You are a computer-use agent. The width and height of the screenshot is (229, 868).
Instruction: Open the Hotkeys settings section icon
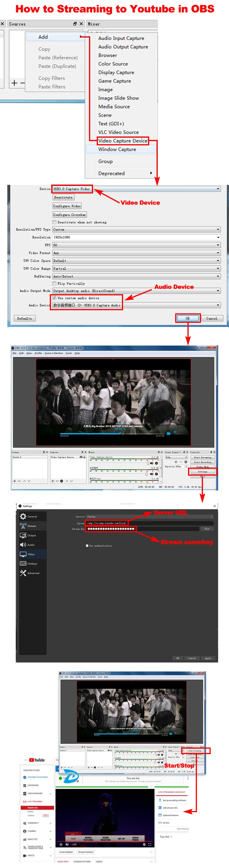pos(23,563)
